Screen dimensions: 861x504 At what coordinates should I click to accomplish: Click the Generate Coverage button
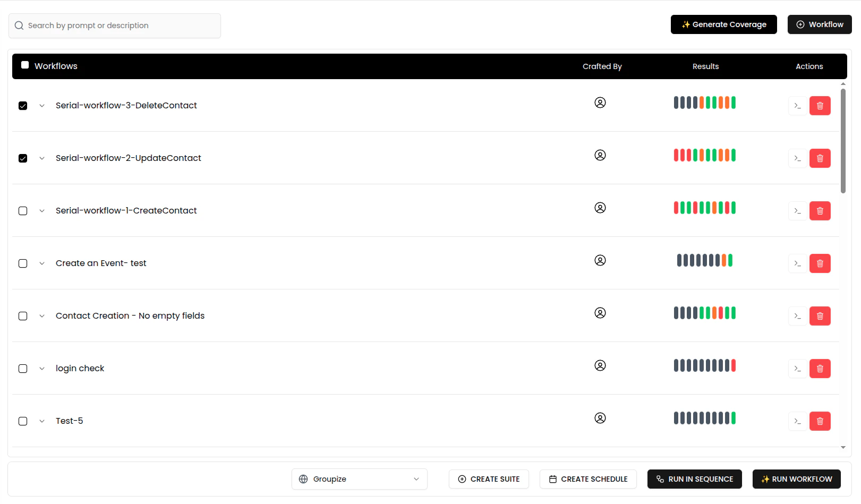pos(723,24)
